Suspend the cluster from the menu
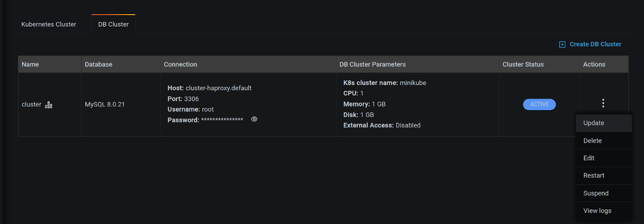Viewport: 644px width, 224px height. pos(595,193)
